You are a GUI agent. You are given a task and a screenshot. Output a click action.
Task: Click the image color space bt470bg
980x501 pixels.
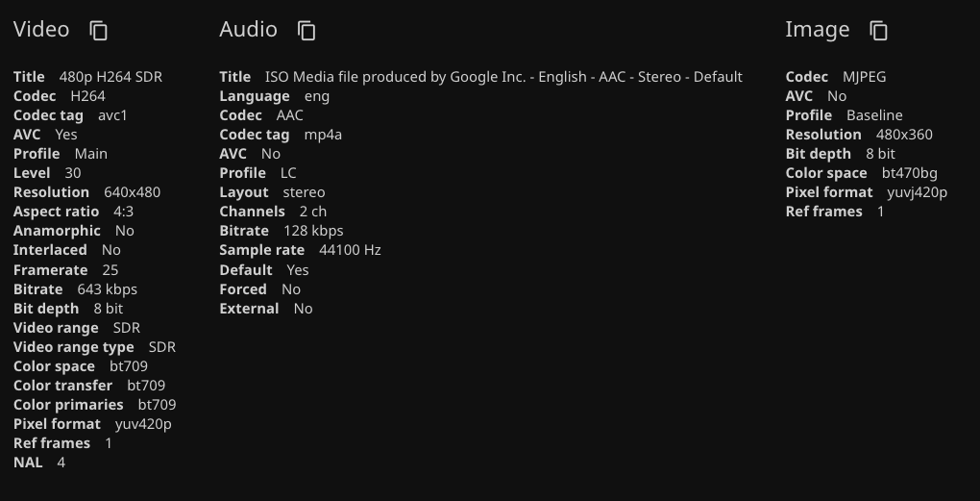tap(909, 173)
